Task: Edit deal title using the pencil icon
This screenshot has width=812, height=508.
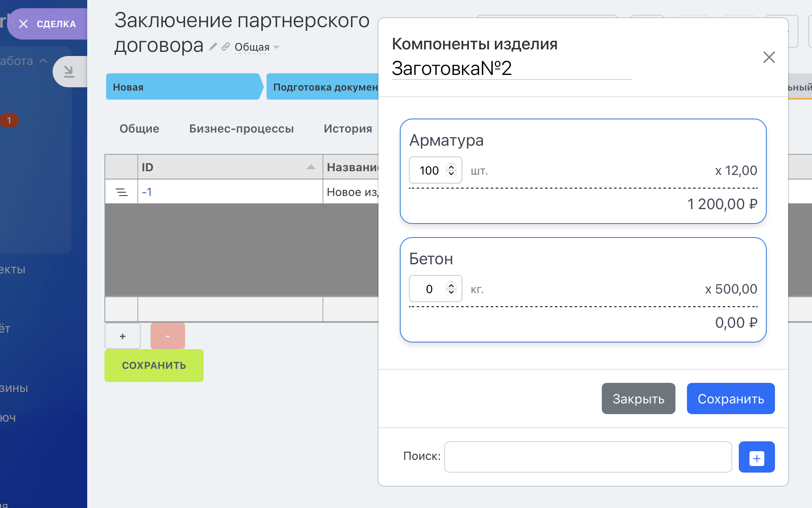Action: (213, 47)
